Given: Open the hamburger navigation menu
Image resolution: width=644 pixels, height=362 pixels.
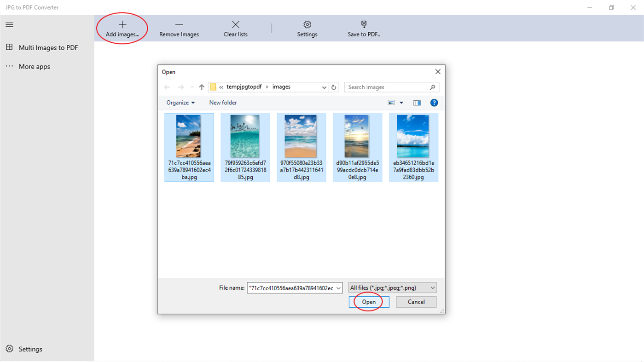Looking at the screenshot, I should click(9, 24).
